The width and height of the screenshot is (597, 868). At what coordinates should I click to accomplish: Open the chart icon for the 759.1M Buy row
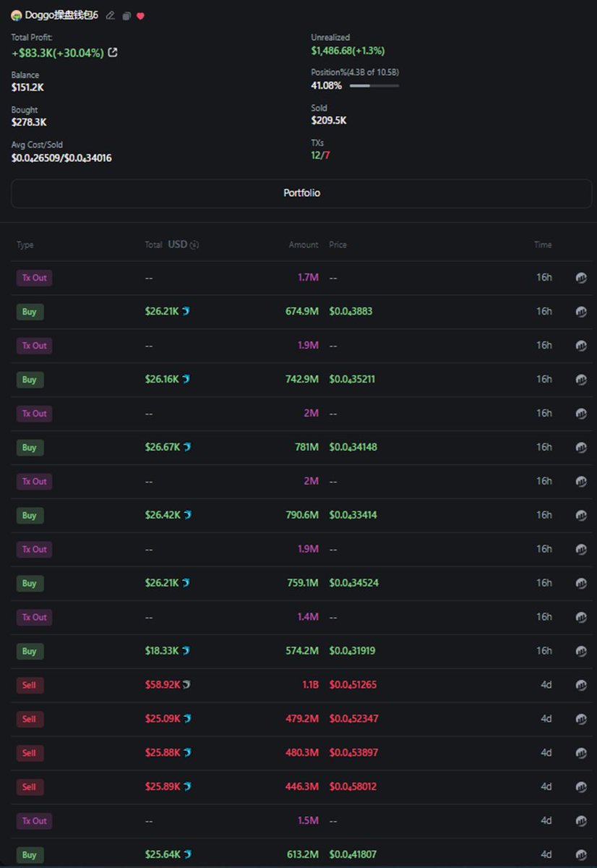coord(581,584)
